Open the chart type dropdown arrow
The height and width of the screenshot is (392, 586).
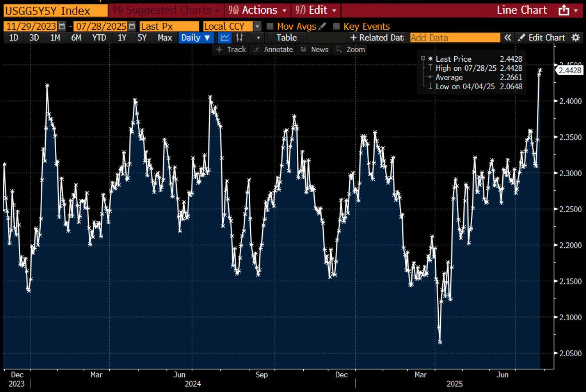click(258, 38)
